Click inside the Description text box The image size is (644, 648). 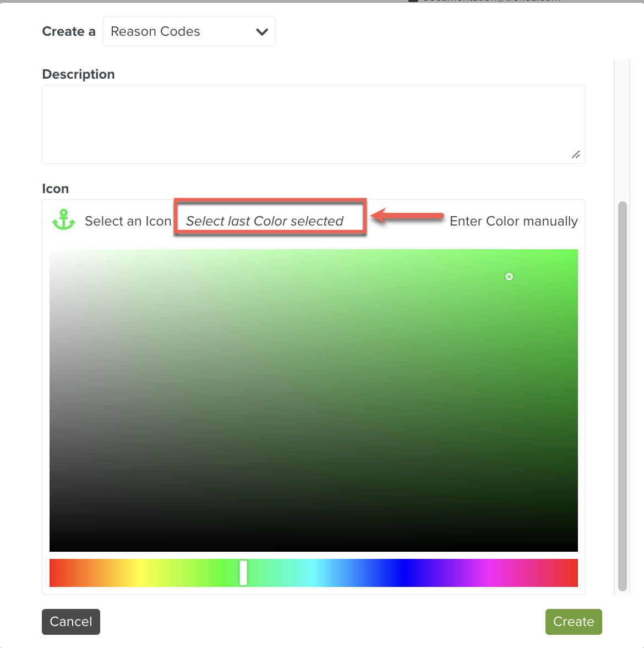tap(313, 124)
